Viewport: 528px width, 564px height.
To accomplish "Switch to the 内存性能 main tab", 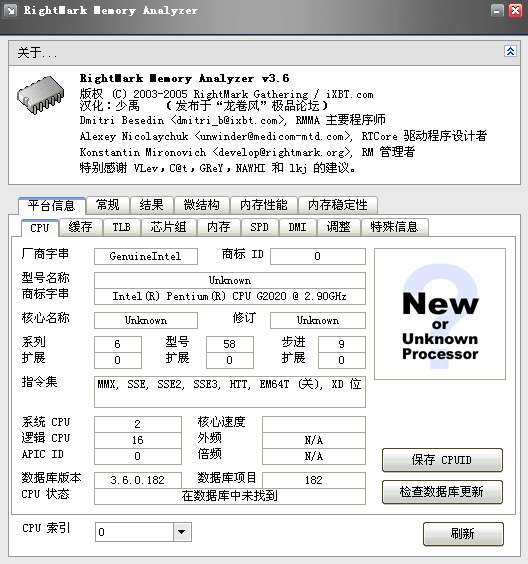I will point(264,205).
